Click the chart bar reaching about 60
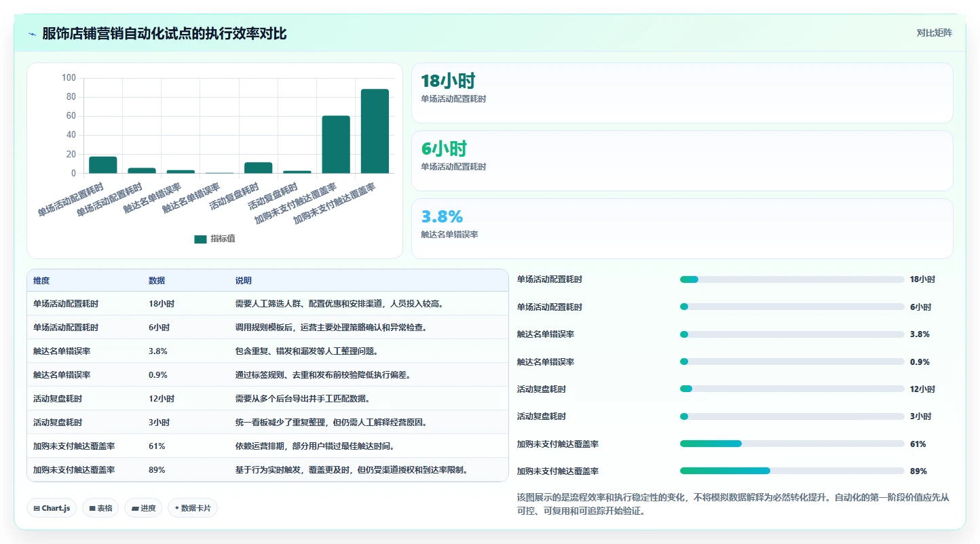Image resolution: width=980 pixels, height=544 pixels. coord(336,144)
